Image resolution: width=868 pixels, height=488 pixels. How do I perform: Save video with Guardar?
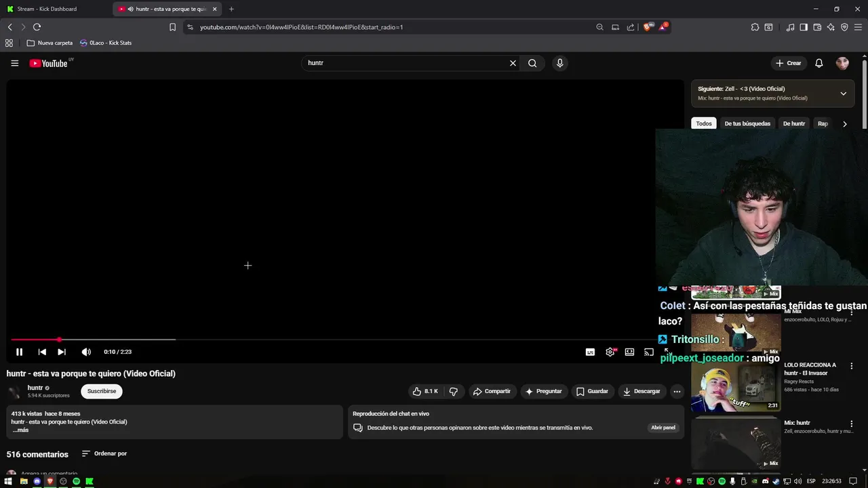coord(592,391)
